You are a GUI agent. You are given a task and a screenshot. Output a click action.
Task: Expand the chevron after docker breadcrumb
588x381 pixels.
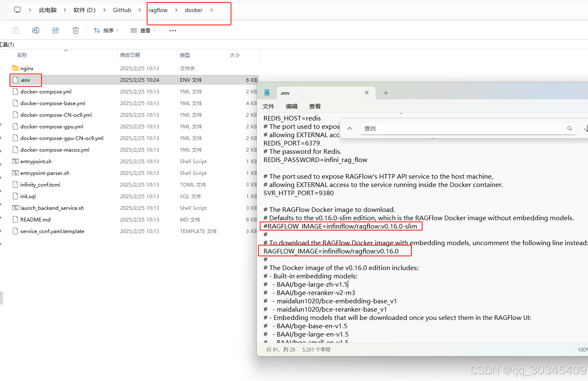pyautogui.click(x=212, y=10)
